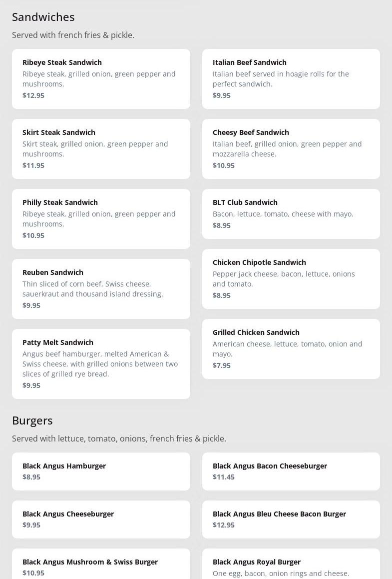Choose the Black Angus Cheeseburger
The image size is (392, 579).
point(101,519)
